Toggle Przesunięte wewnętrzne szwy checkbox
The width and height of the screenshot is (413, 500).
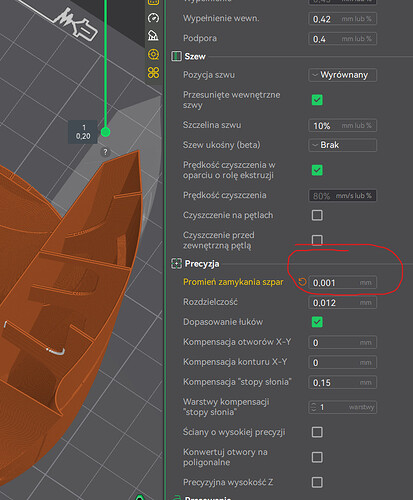coord(317,100)
